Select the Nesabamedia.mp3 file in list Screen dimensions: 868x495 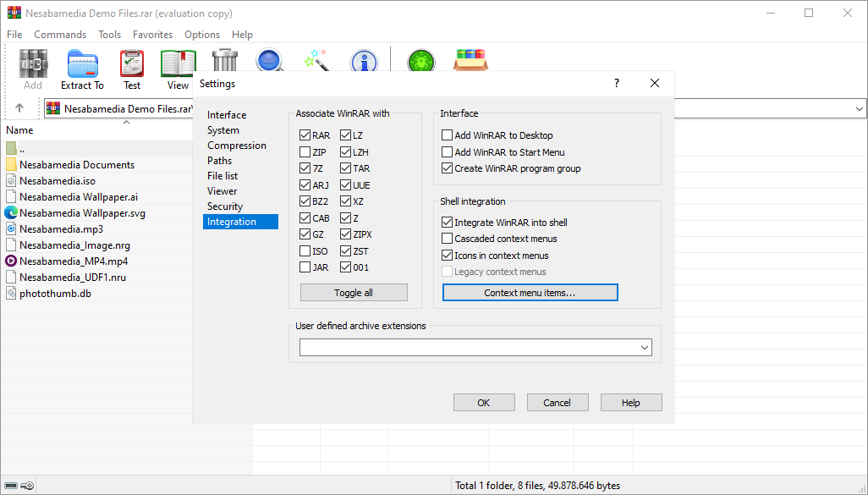click(61, 229)
